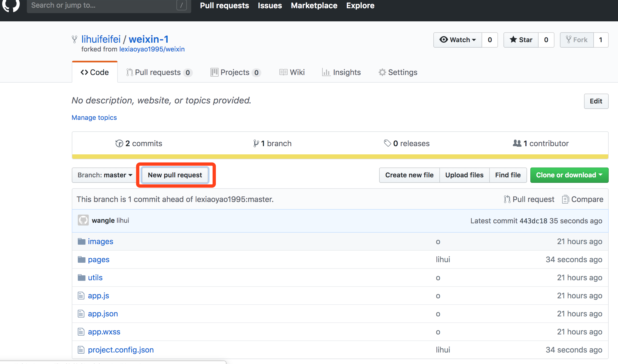Open the Settings tab
Screen dimensions: 618x364
click(398, 72)
